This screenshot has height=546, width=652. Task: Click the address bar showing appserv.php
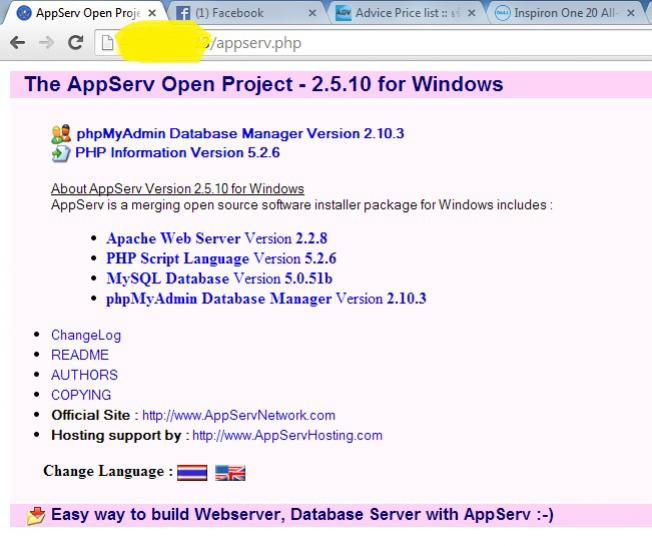[374, 43]
